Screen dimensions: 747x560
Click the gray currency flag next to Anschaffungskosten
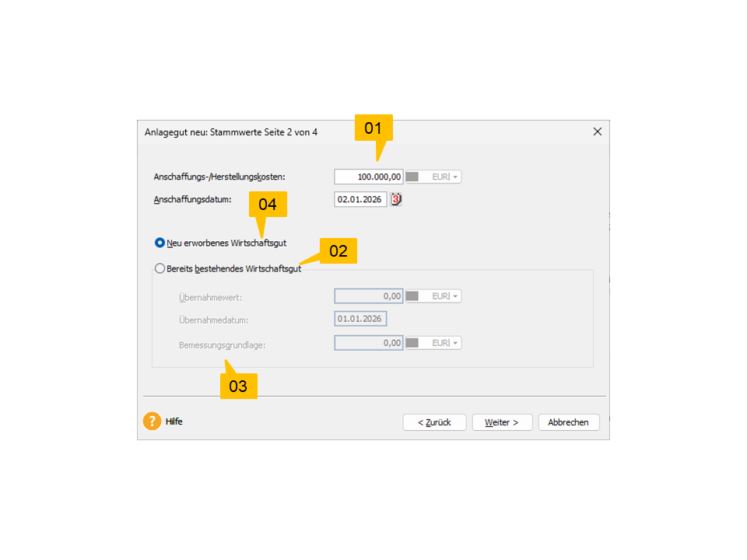coord(412,177)
